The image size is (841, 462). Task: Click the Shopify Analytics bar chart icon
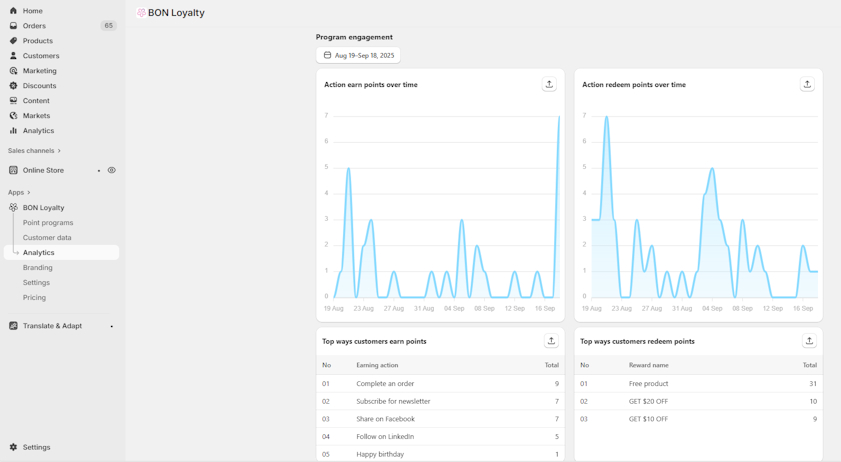tap(13, 131)
